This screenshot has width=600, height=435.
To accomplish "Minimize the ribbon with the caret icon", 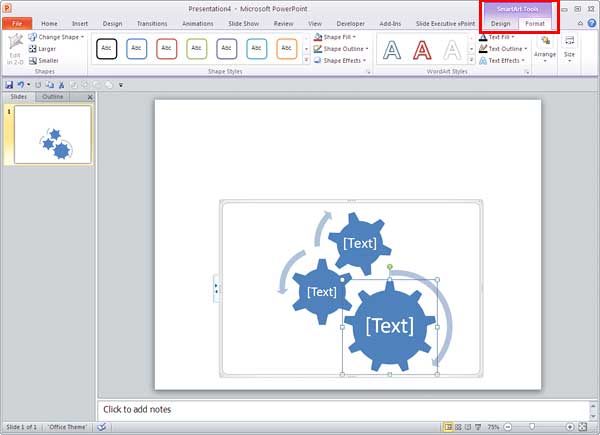I will click(x=580, y=23).
